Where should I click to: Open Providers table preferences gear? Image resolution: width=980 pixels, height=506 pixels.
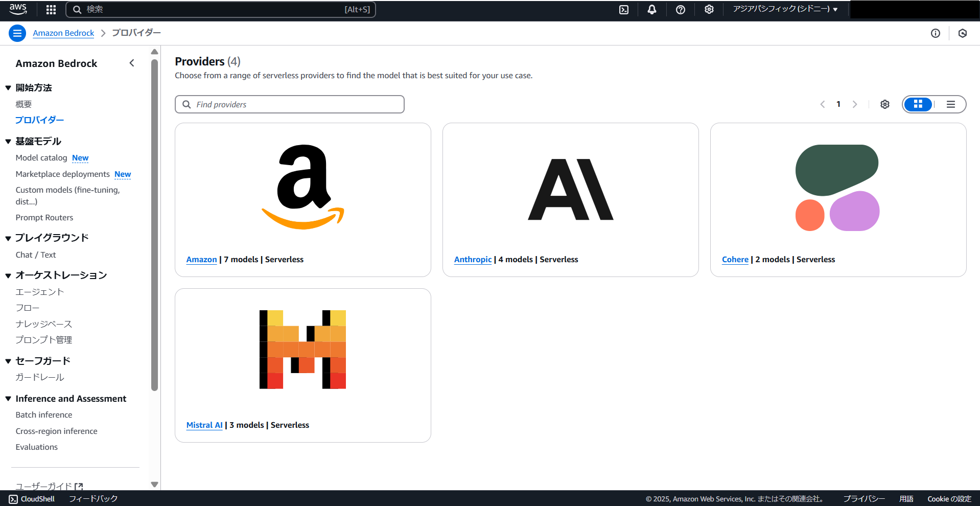(x=885, y=104)
